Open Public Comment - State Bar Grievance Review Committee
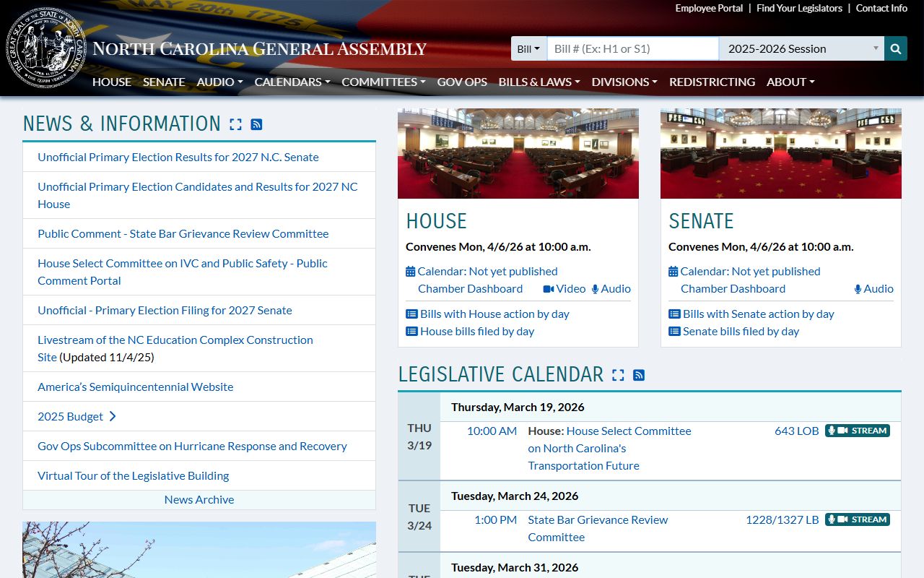Viewport: 924px width, 578px height. click(183, 233)
